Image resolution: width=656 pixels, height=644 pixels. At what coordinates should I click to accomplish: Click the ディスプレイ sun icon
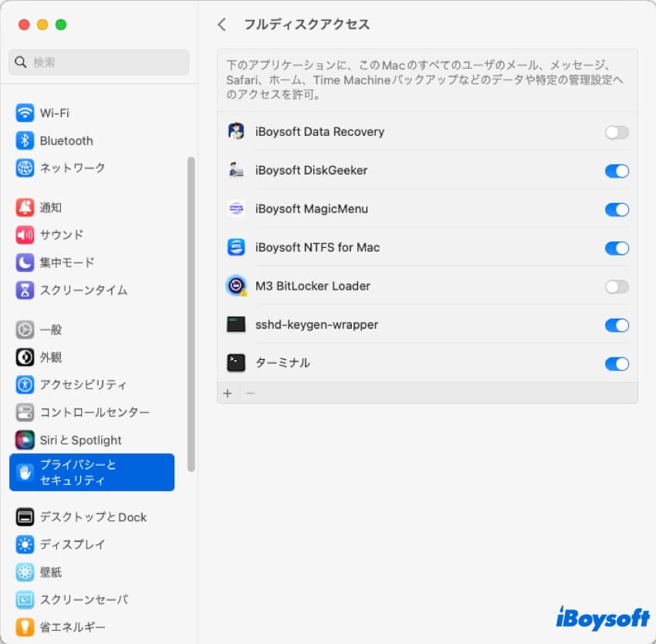(x=25, y=544)
